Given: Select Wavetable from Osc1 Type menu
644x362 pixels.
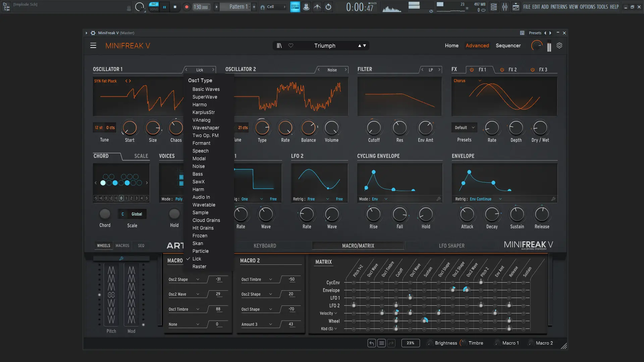Looking at the screenshot, I should click(x=204, y=205).
